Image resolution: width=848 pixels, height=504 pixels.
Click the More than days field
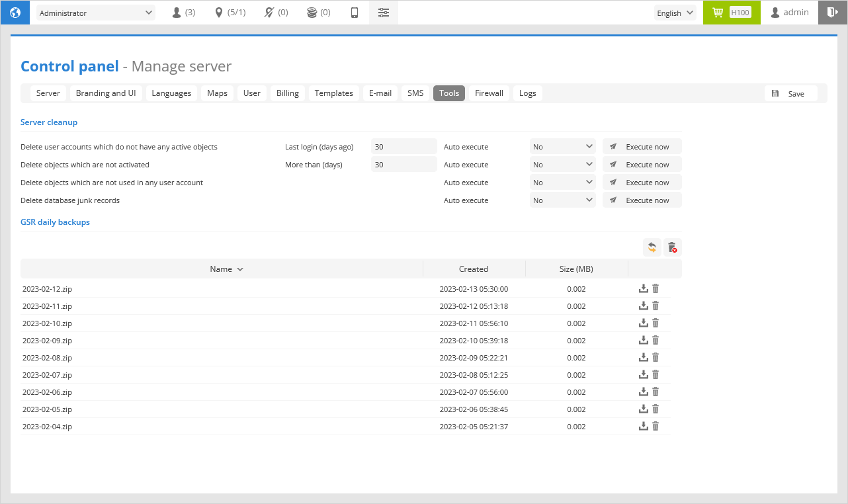404,165
